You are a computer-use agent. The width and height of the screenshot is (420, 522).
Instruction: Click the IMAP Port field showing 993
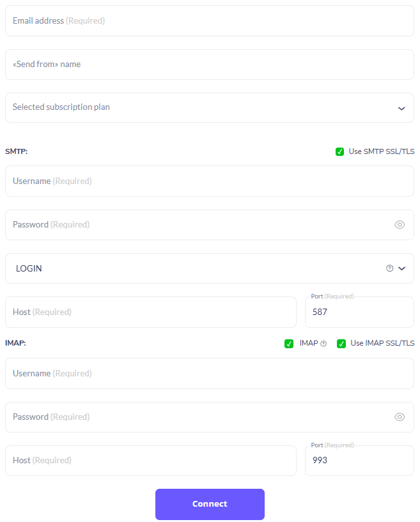(359, 461)
